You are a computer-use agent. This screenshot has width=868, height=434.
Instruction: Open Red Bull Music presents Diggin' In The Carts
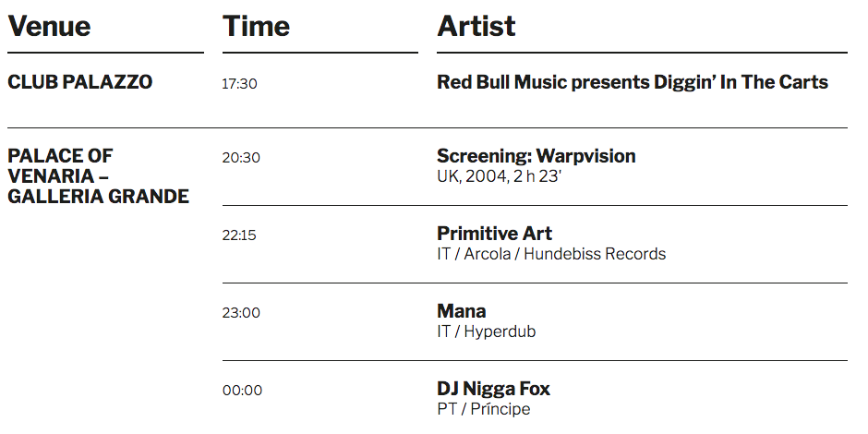633,82
